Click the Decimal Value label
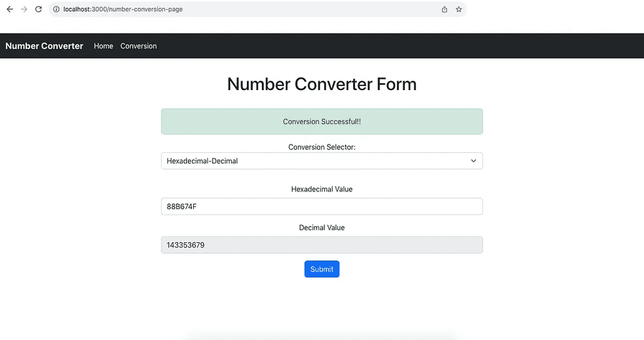The image size is (644, 340). click(321, 228)
